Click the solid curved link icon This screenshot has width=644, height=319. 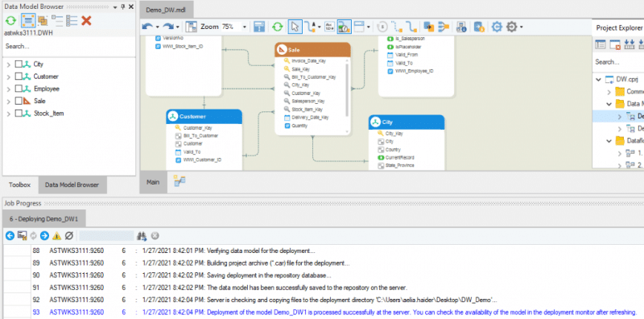412,27
